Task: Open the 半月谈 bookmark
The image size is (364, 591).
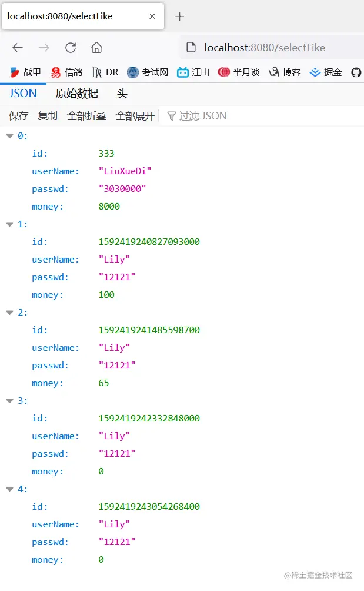Action: (239, 72)
